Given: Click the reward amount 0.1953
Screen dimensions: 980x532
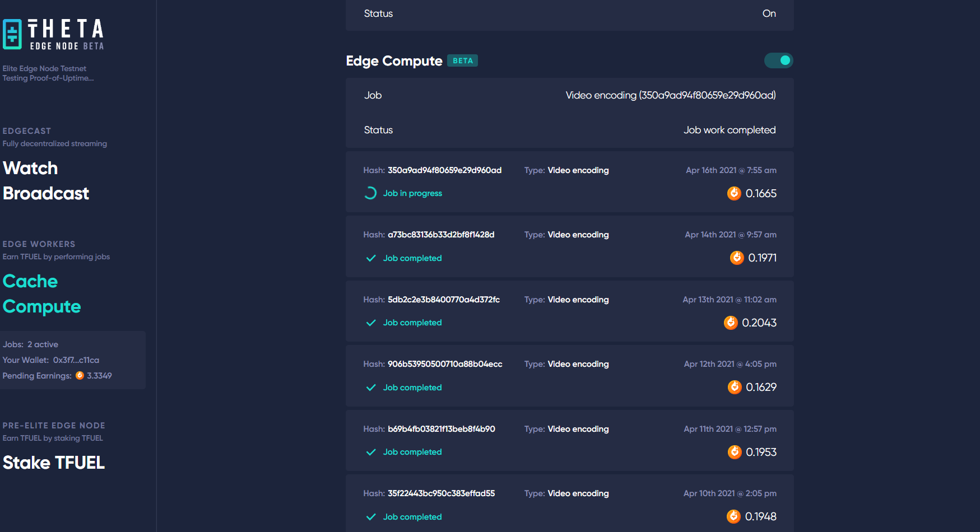Looking at the screenshot, I should coord(761,452).
